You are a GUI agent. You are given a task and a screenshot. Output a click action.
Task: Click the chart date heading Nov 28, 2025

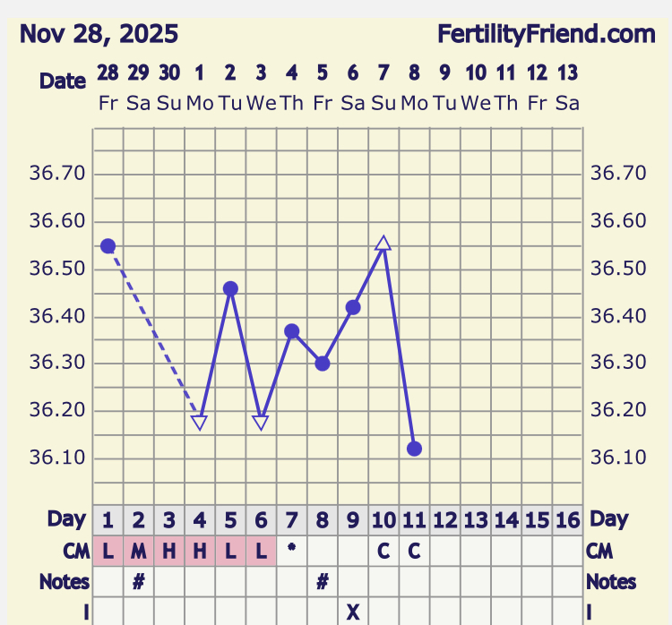(99, 35)
